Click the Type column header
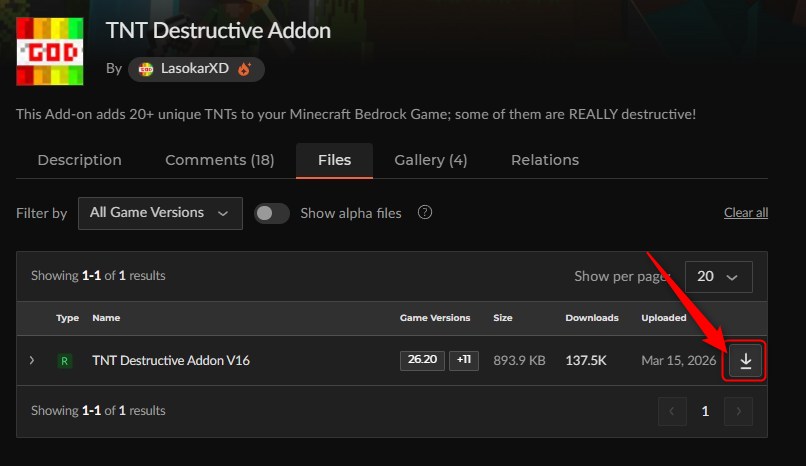Viewport: 806px width, 466px height. coord(67,318)
